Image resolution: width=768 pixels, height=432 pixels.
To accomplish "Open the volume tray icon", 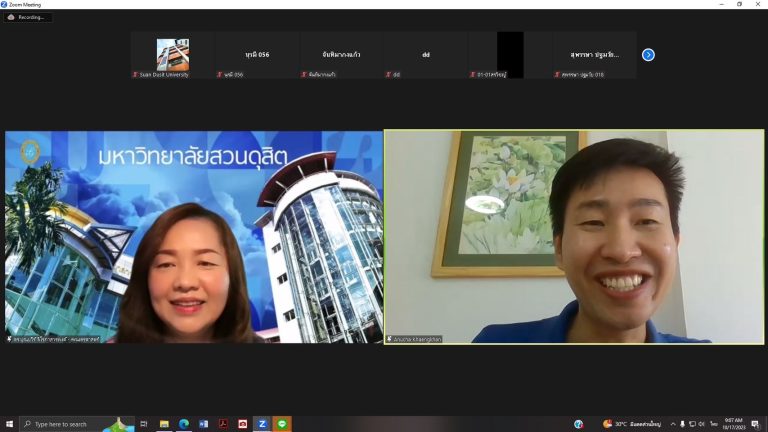I will click(x=701, y=424).
